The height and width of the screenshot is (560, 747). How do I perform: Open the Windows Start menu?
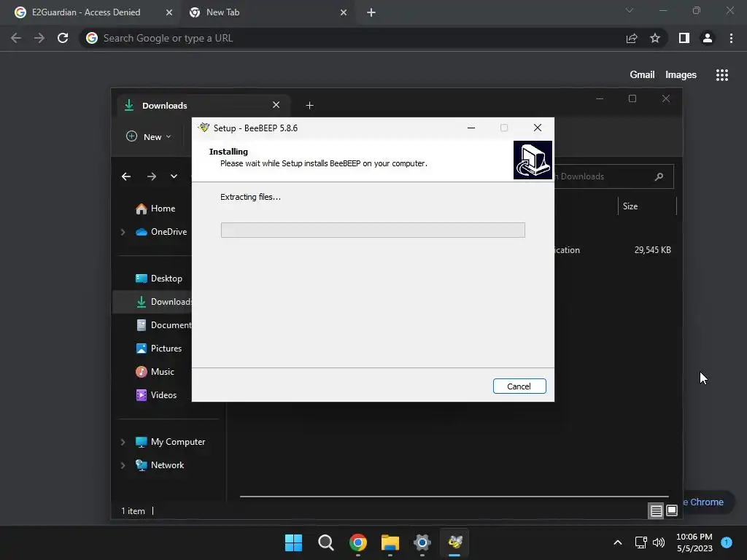(x=293, y=542)
